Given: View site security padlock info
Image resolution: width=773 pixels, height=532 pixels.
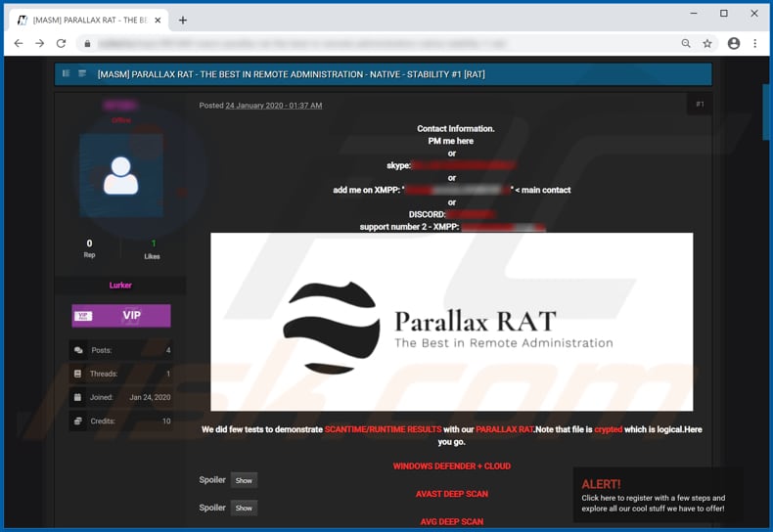Looking at the screenshot, I should 87,44.
